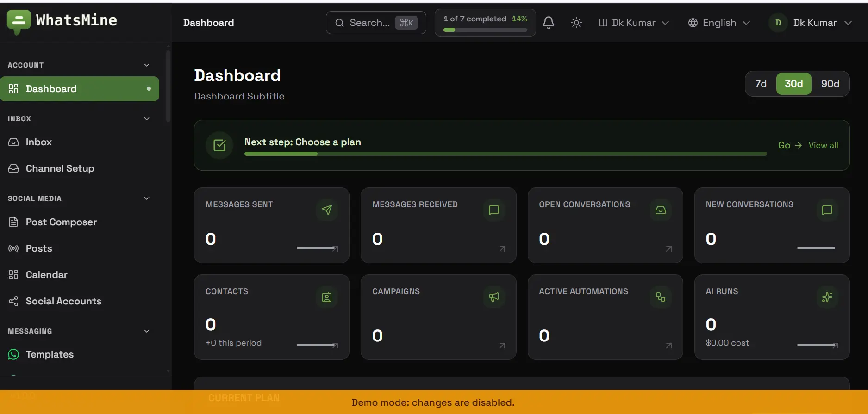
Task: Open the English language dropdown
Action: (x=719, y=23)
